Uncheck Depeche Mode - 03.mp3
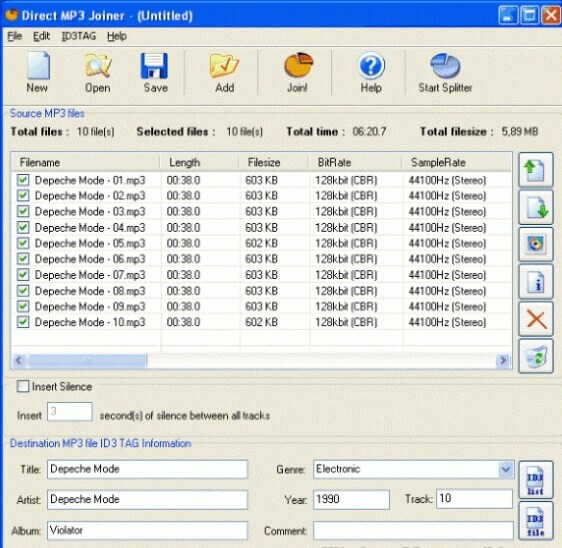 coord(23,211)
